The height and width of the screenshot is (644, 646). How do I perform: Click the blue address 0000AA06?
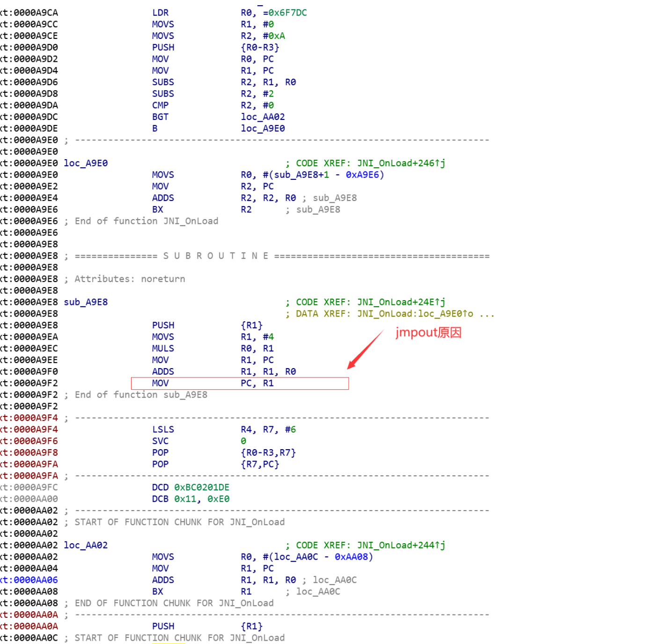point(36,580)
